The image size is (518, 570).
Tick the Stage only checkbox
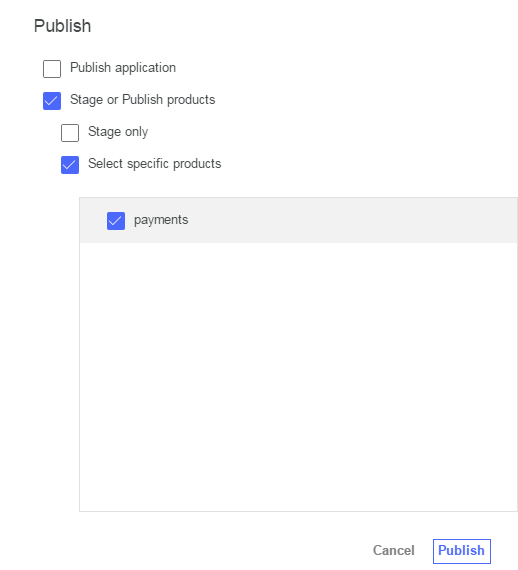(70, 133)
